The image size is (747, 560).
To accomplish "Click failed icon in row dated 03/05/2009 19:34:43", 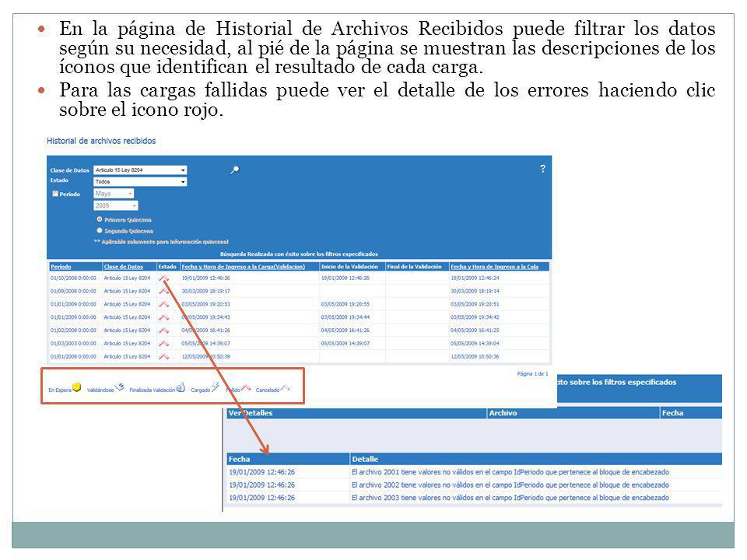I will click(164, 317).
